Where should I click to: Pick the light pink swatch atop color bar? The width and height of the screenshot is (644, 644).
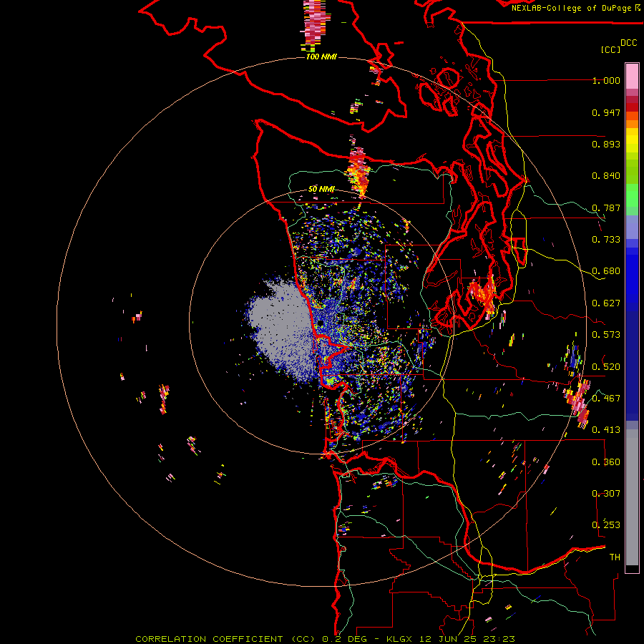click(632, 76)
